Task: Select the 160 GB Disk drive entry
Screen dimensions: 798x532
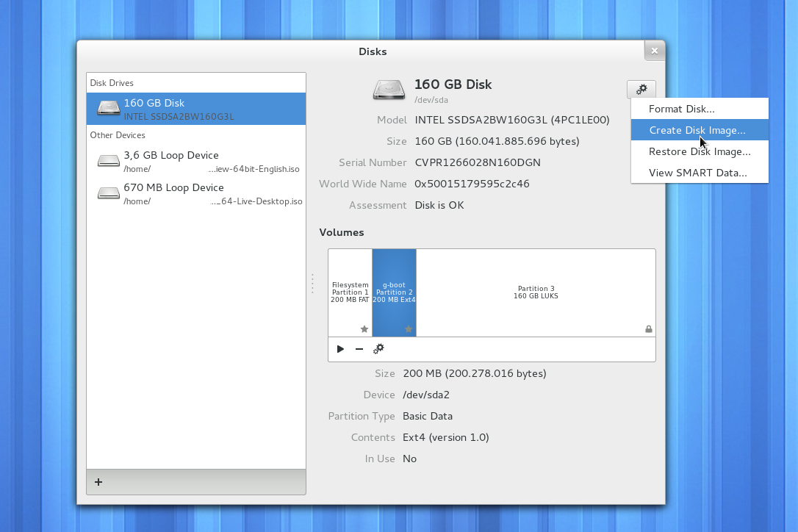Action: [x=196, y=109]
